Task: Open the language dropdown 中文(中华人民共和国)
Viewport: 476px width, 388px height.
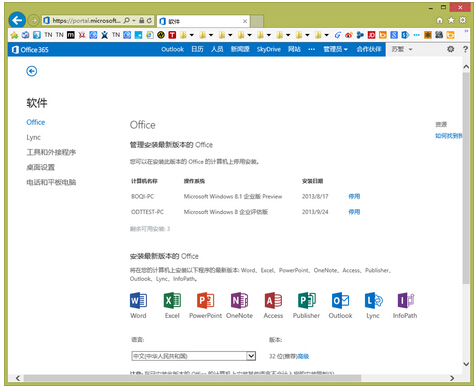Action: [x=193, y=356]
